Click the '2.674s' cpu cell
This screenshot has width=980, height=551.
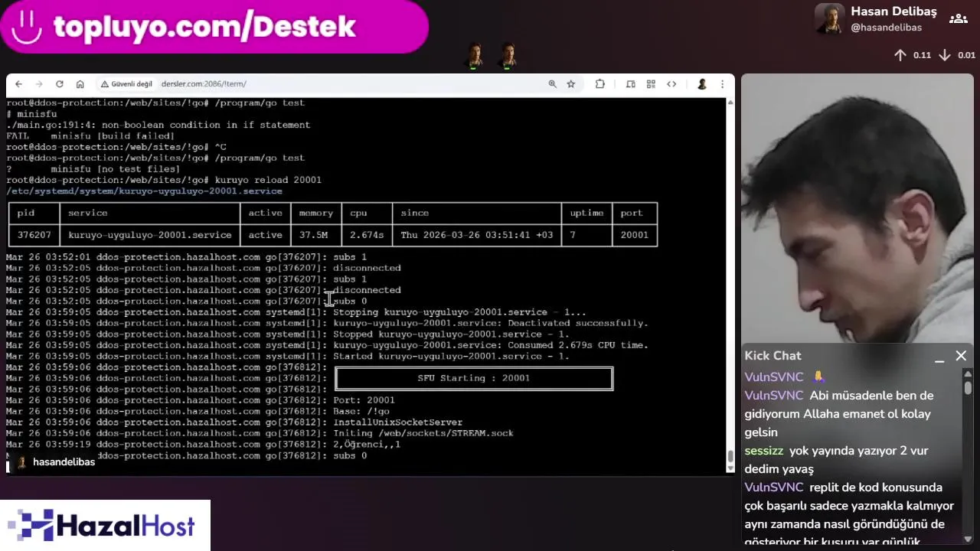367,235
